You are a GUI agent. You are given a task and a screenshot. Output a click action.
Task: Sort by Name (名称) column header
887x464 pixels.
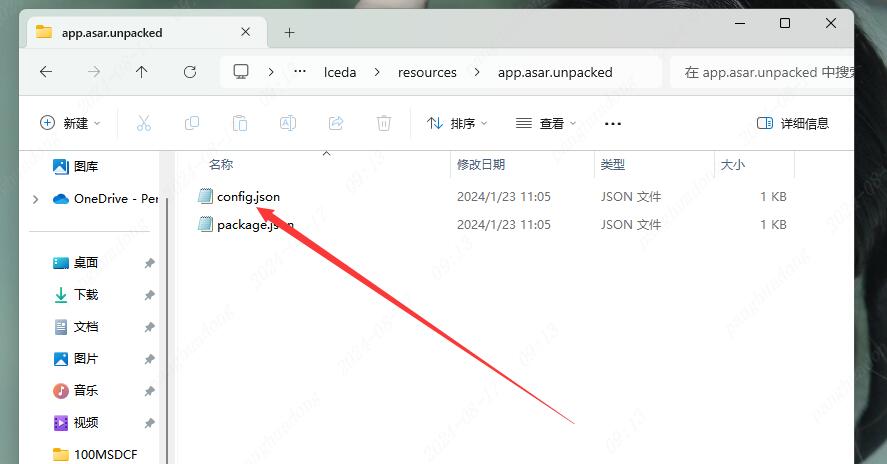coord(221,164)
